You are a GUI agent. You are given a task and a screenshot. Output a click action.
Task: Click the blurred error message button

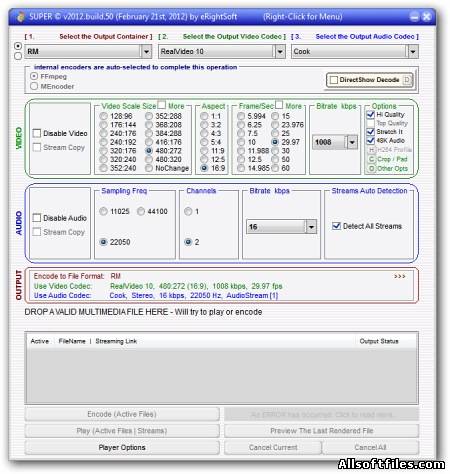coord(322,414)
